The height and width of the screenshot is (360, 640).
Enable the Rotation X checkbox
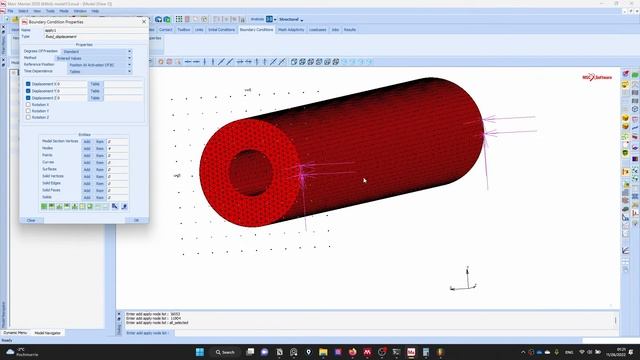28,104
